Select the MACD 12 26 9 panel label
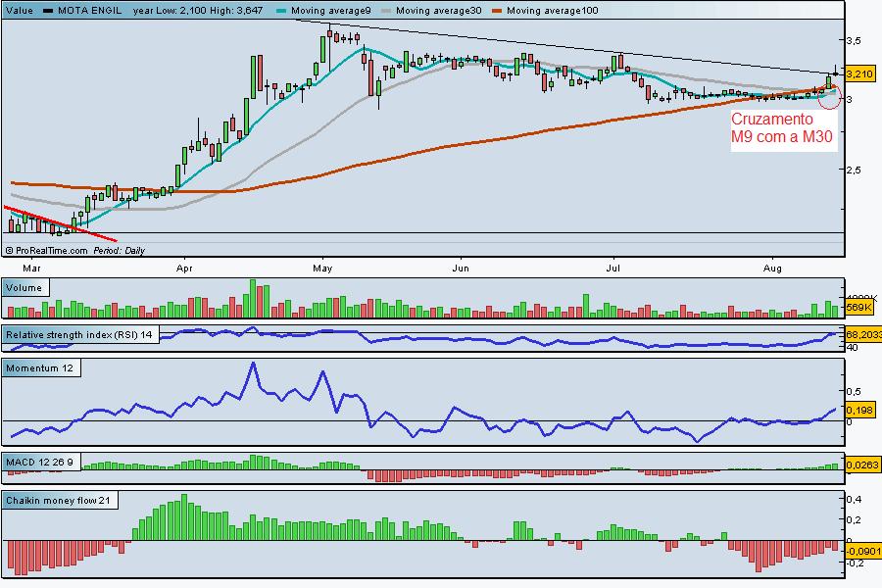 [40, 462]
